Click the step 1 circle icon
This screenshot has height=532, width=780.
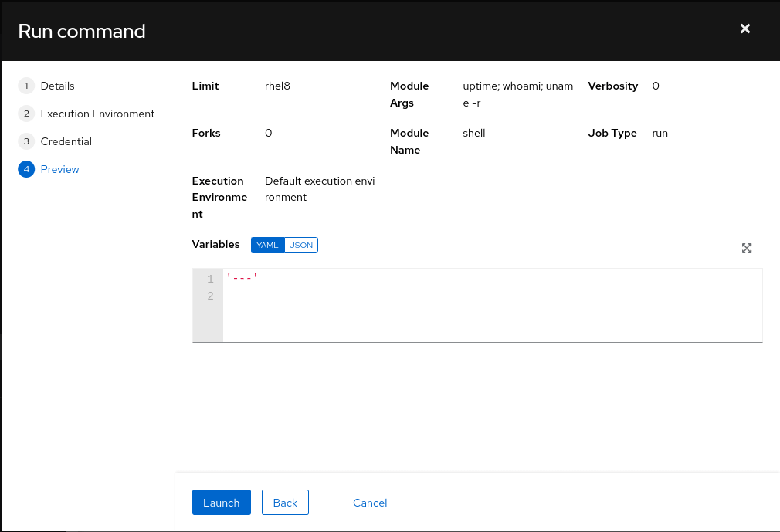(x=26, y=86)
